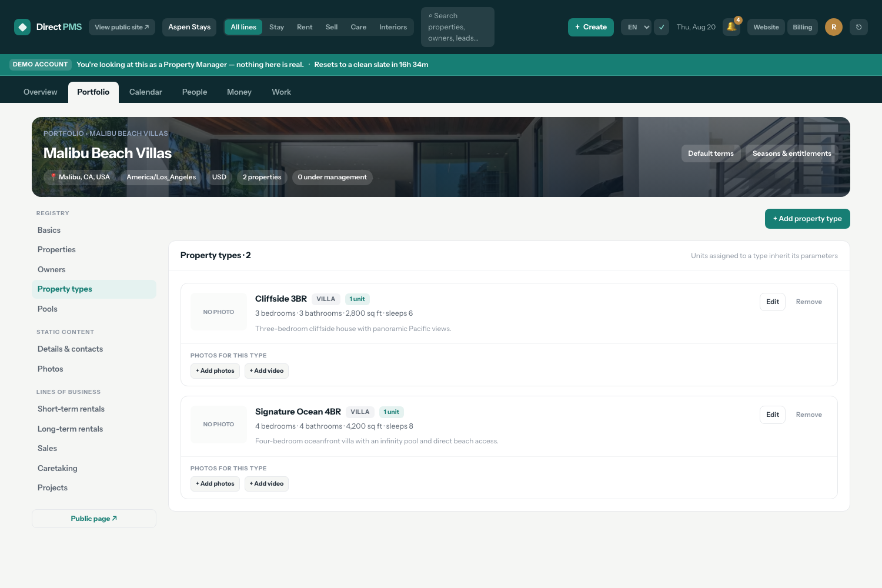Image resolution: width=882 pixels, height=588 pixels.
Task: Click the search properties input field
Action: point(457,27)
